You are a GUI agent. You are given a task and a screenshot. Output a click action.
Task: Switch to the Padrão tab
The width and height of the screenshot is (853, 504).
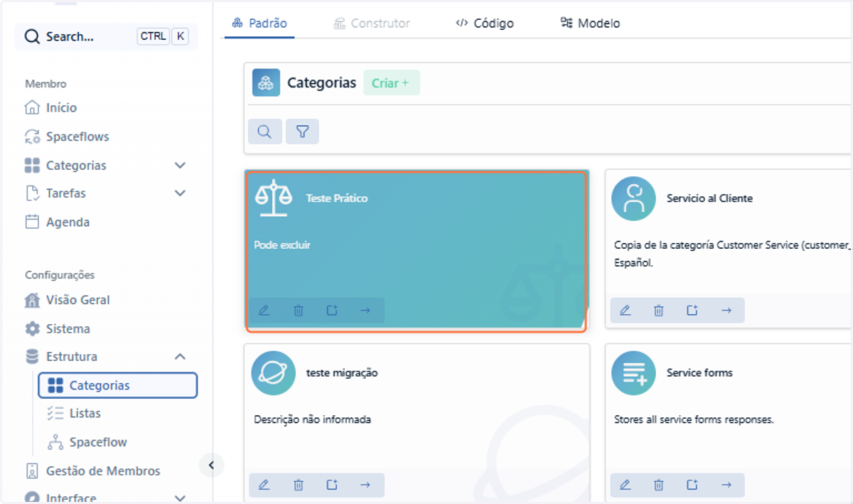(259, 23)
